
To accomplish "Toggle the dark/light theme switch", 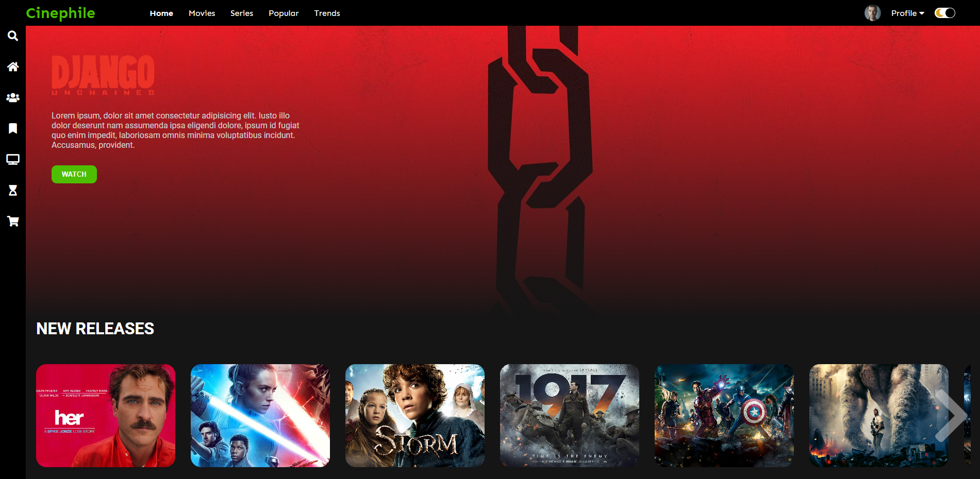I will tap(944, 13).
